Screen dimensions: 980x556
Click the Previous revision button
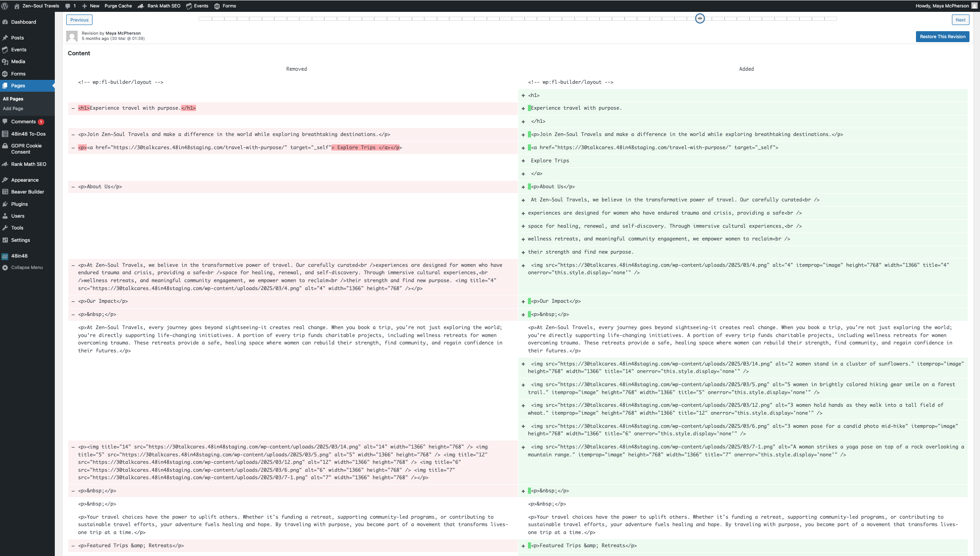[x=79, y=20]
